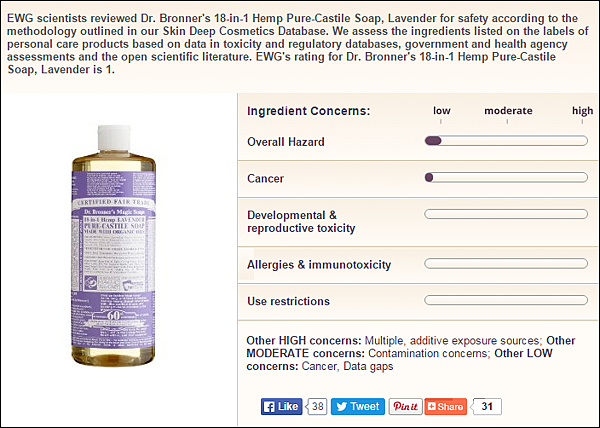Open the Facebook like count 38
The height and width of the screenshot is (428, 600).
pyautogui.click(x=317, y=406)
